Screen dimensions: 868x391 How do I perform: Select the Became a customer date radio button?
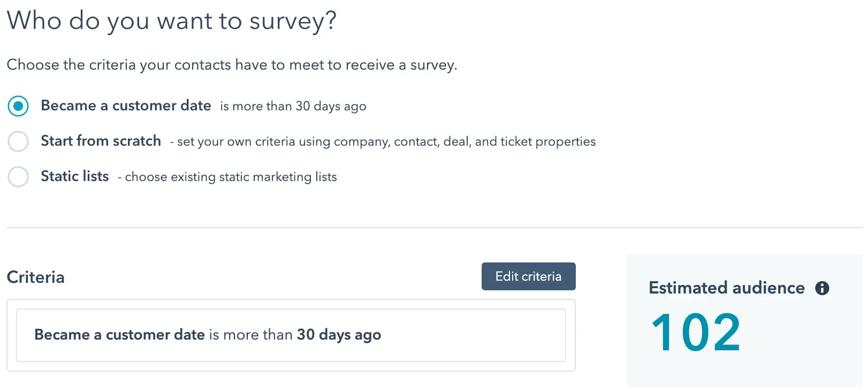tap(18, 106)
